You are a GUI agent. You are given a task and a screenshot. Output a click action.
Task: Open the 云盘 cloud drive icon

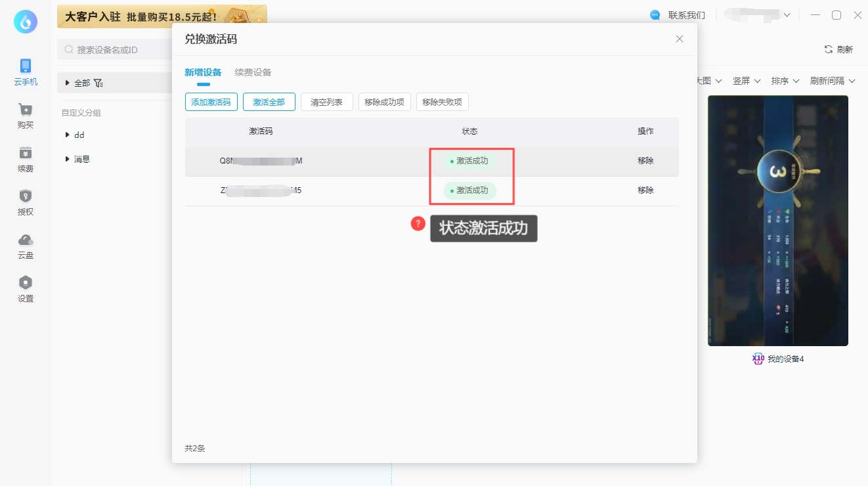click(x=26, y=240)
